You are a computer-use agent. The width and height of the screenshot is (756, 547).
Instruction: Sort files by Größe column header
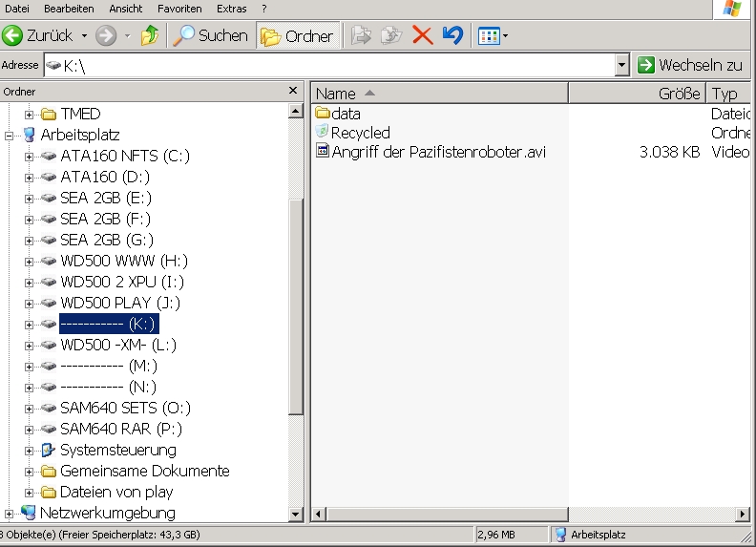coord(637,94)
